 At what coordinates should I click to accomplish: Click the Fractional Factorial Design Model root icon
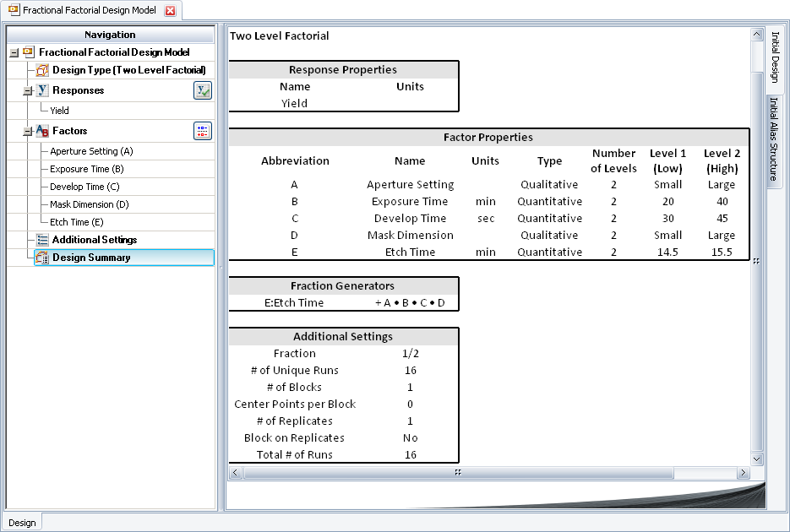pos(29,52)
